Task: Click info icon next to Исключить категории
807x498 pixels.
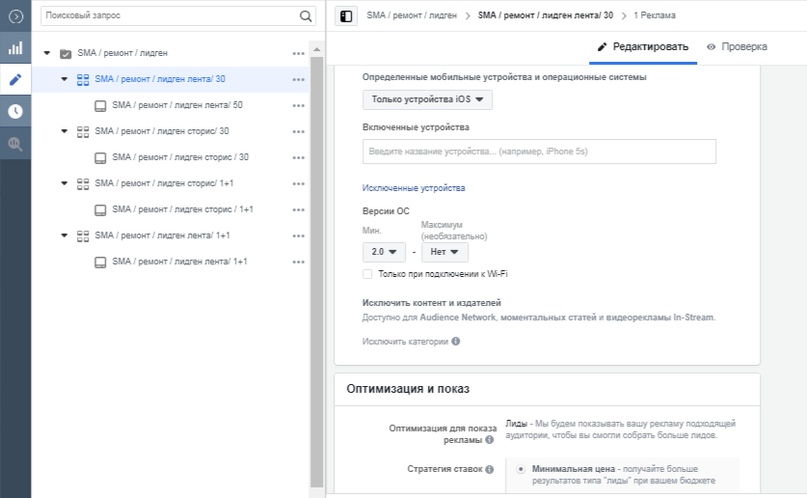Action: click(456, 341)
